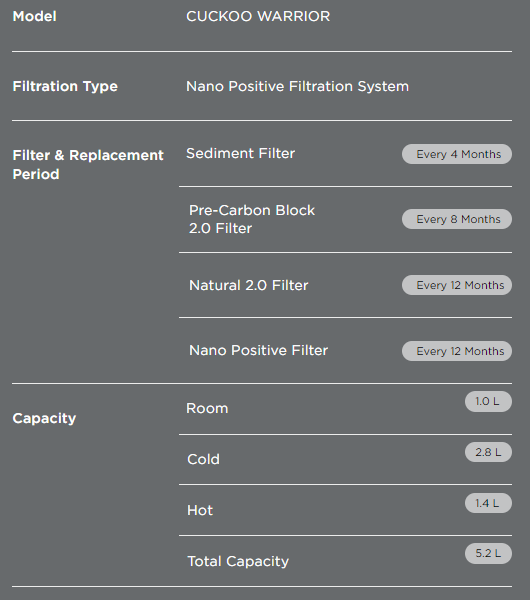The height and width of the screenshot is (600, 530).
Task: Click the 1.4 L hot capacity badge
Action: (488, 503)
